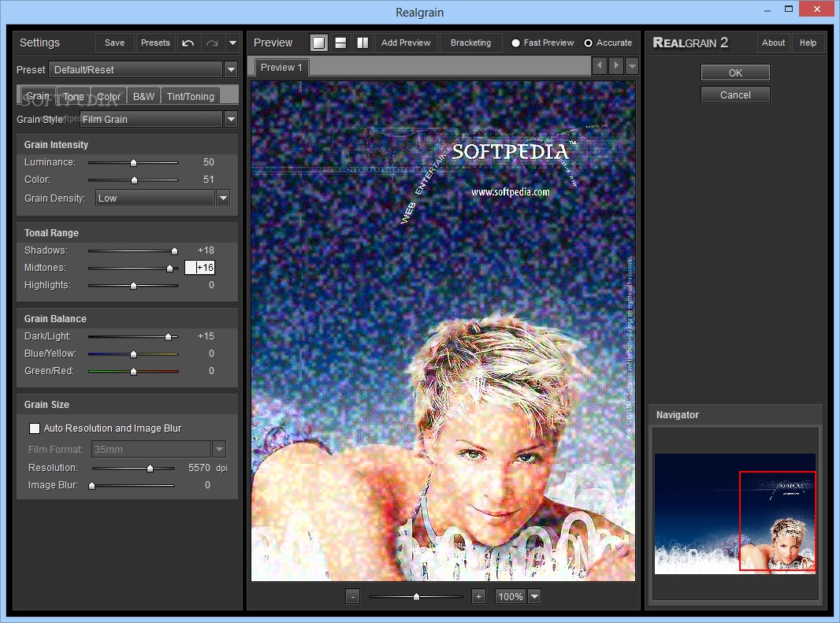
Task: Click the Color intensity value 51
Action: click(x=208, y=180)
